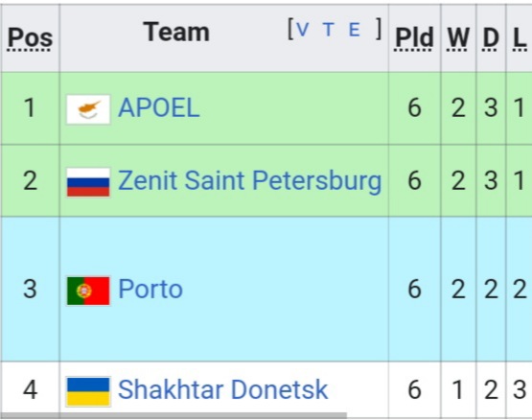Image resolution: width=532 pixels, height=420 pixels.
Task: Open the Shakhtar Donetsk link
Action: pyautogui.click(x=223, y=389)
